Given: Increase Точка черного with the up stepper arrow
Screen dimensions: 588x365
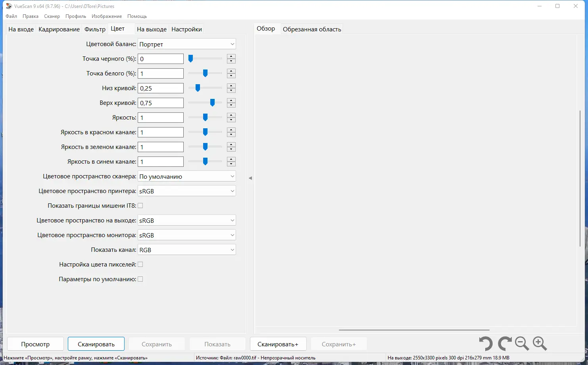Looking at the screenshot, I should pyautogui.click(x=231, y=56).
